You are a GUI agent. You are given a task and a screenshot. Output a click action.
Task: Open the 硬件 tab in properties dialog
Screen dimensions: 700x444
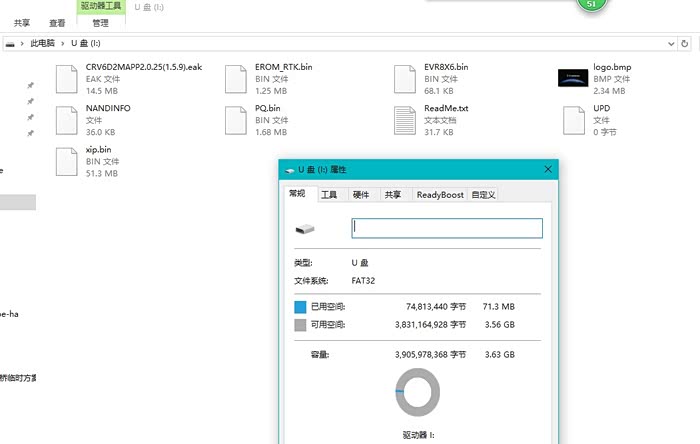[x=361, y=195]
